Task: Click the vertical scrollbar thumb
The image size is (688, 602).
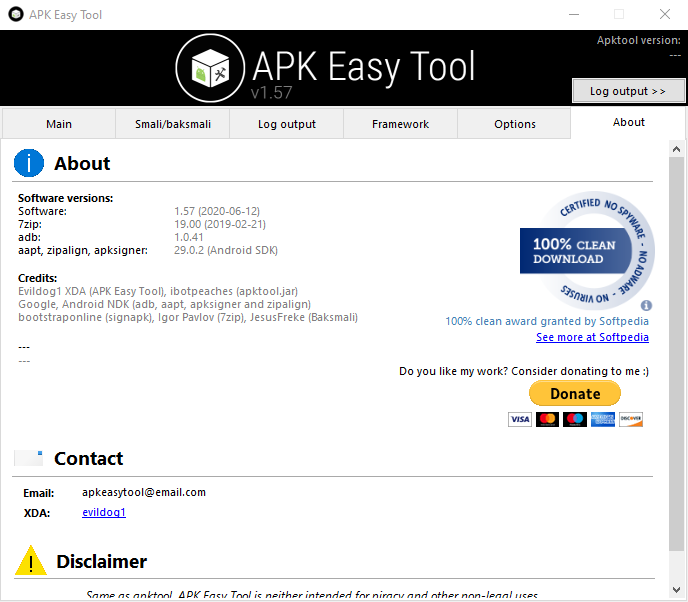Action: coord(676,354)
